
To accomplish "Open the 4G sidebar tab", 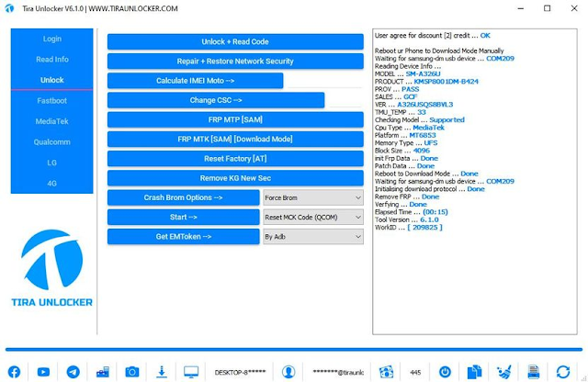I will (51, 184).
